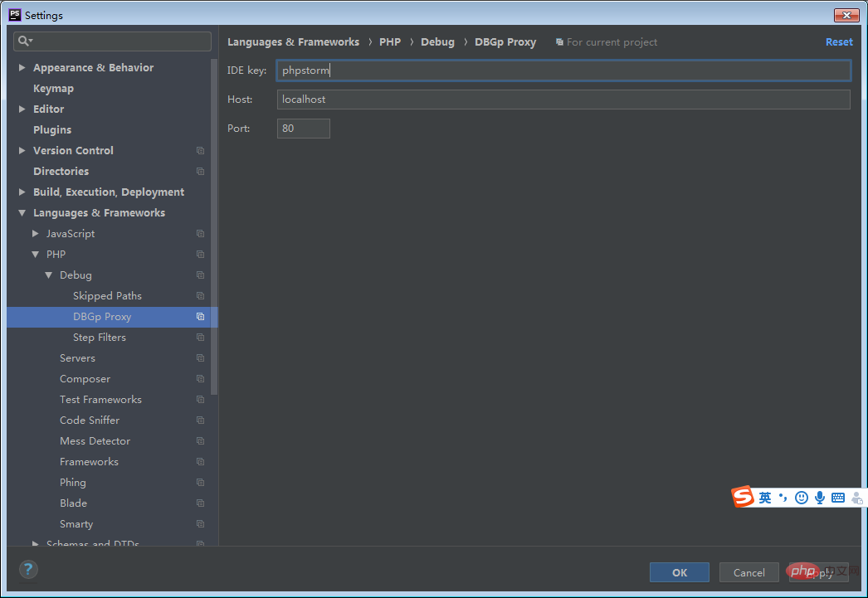Click the project icon beside Code Sniffer
868x598 pixels.
pos(200,421)
